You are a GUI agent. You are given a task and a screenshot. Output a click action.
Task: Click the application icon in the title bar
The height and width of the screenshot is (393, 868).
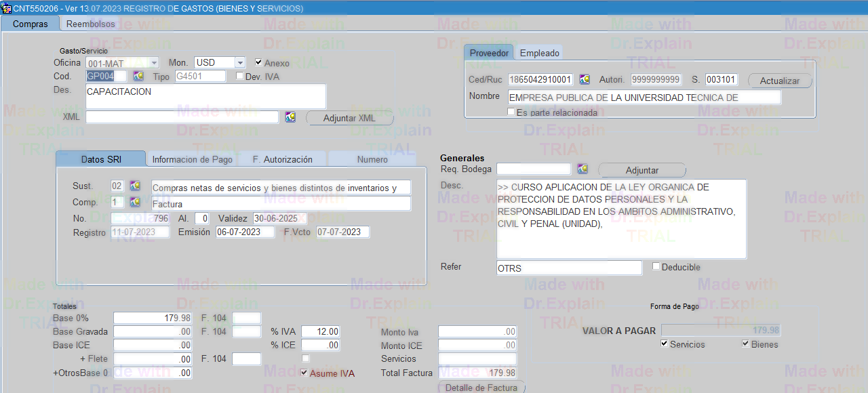(x=7, y=8)
